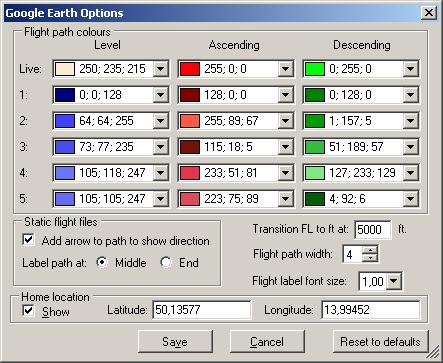This screenshot has width=443, height=363.
Task: Focus the Latitude input field
Action: (x=202, y=310)
